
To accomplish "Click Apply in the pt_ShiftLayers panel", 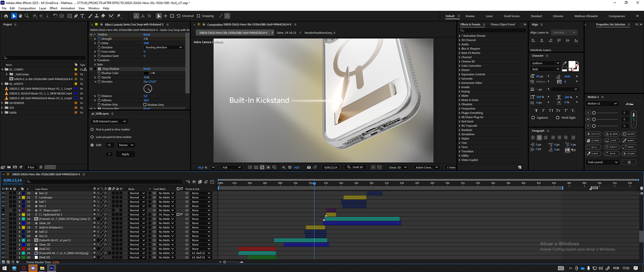I will (125, 154).
